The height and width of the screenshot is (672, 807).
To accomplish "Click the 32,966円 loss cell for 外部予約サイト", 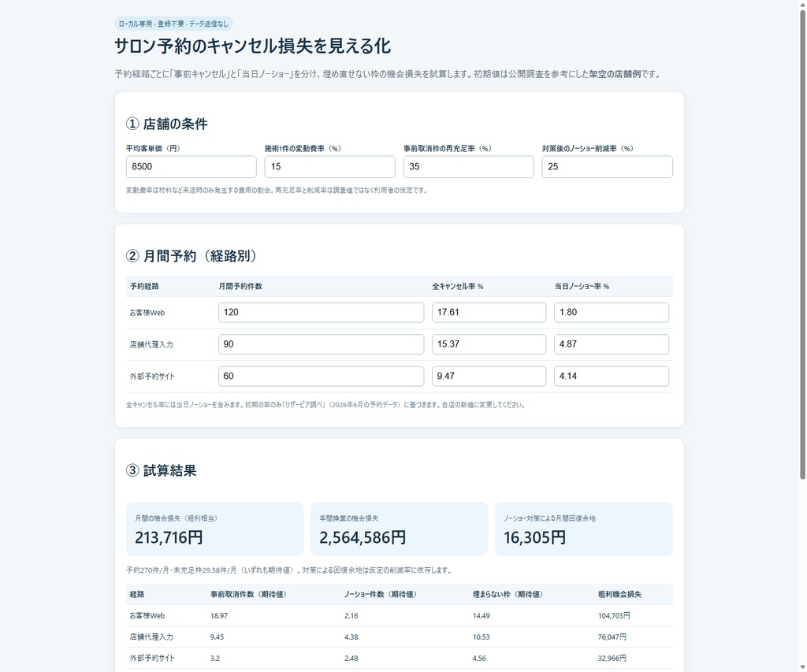I will [612, 658].
